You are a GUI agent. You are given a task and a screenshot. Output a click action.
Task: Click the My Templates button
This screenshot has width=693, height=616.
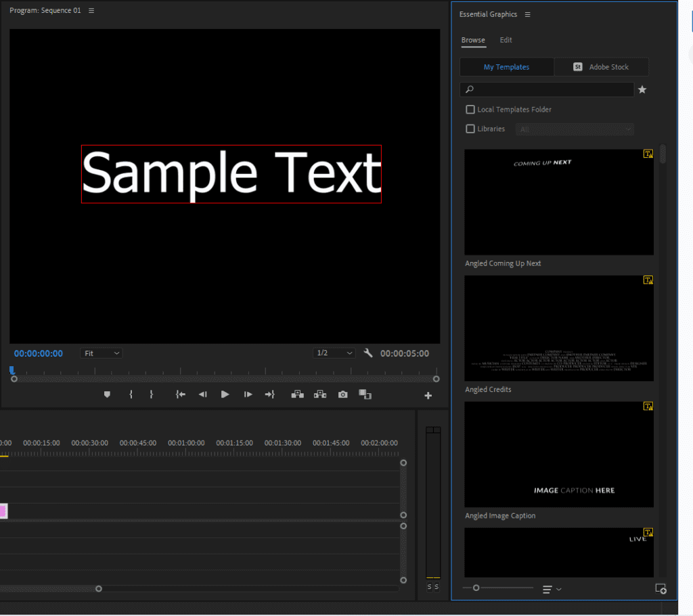point(506,67)
